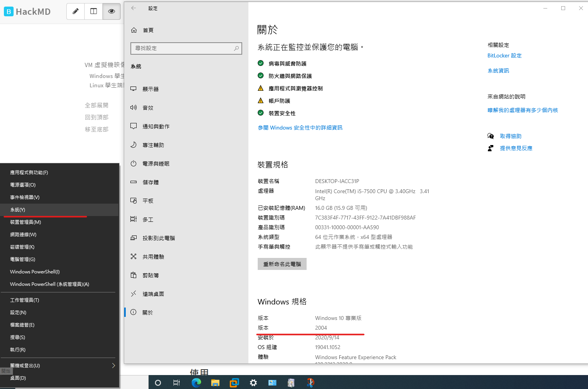Open Microsoft Edge from taskbar

(196, 383)
